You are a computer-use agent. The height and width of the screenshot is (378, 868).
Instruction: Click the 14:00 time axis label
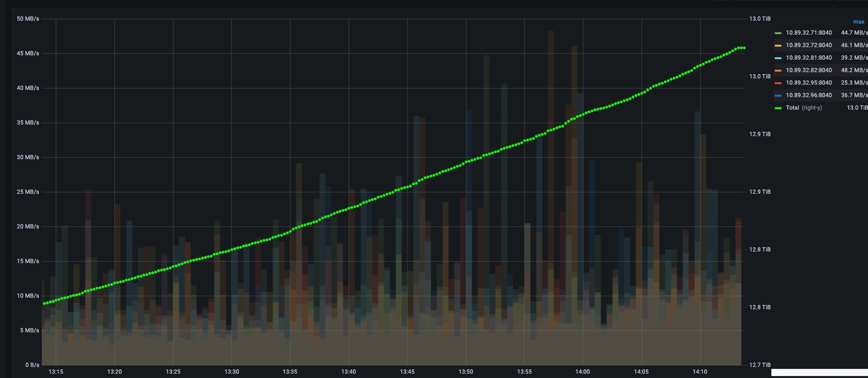tap(583, 372)
